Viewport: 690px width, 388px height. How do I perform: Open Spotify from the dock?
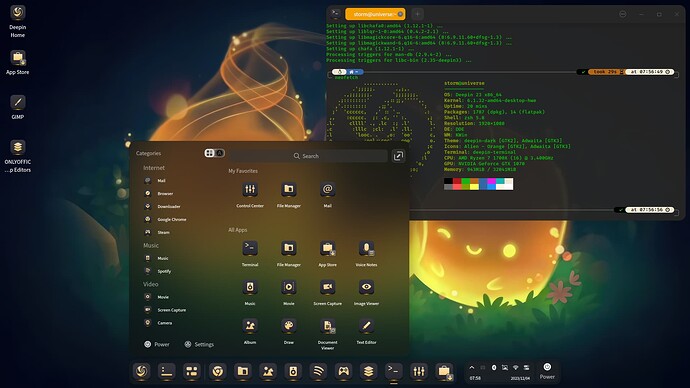pos(318,372)
